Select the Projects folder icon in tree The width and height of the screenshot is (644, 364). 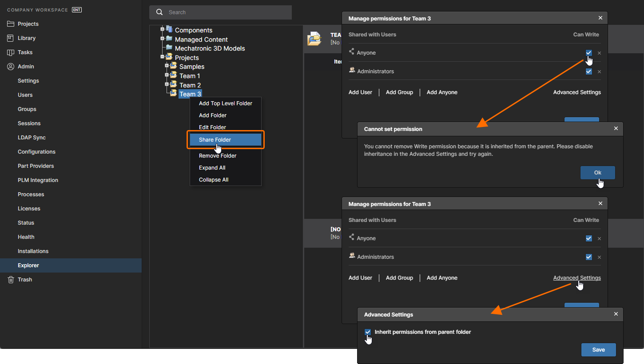pos(169,57)
